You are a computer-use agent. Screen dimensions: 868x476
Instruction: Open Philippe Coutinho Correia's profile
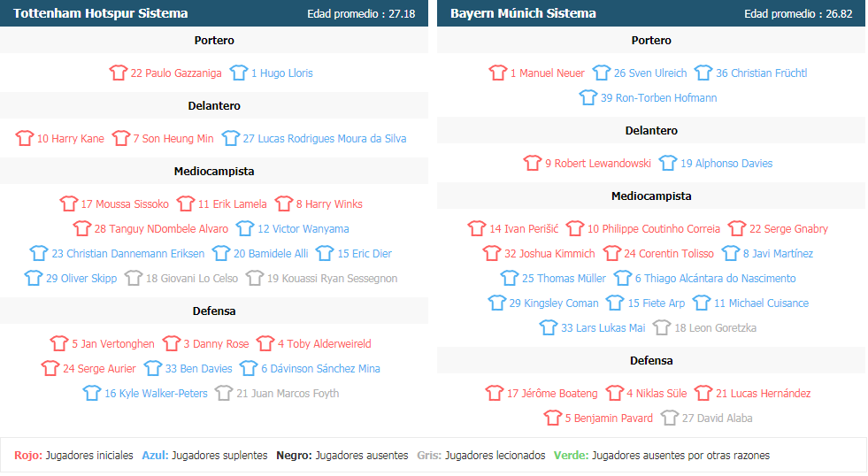[653, 228]
